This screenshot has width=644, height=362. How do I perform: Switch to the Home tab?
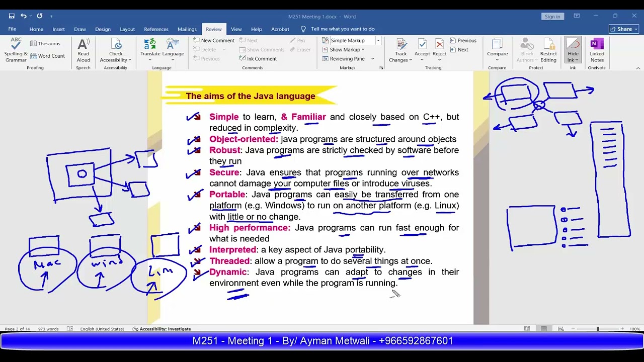pos(36,29)
